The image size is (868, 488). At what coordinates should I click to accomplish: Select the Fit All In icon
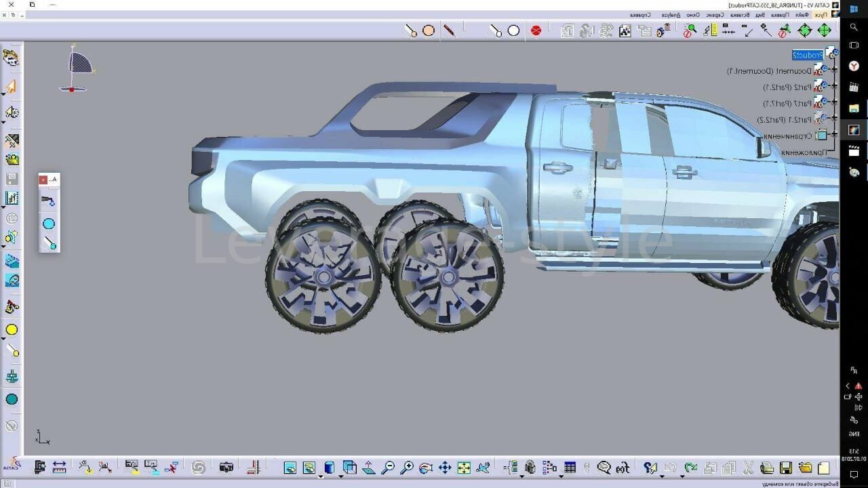[x=464, y=468]
